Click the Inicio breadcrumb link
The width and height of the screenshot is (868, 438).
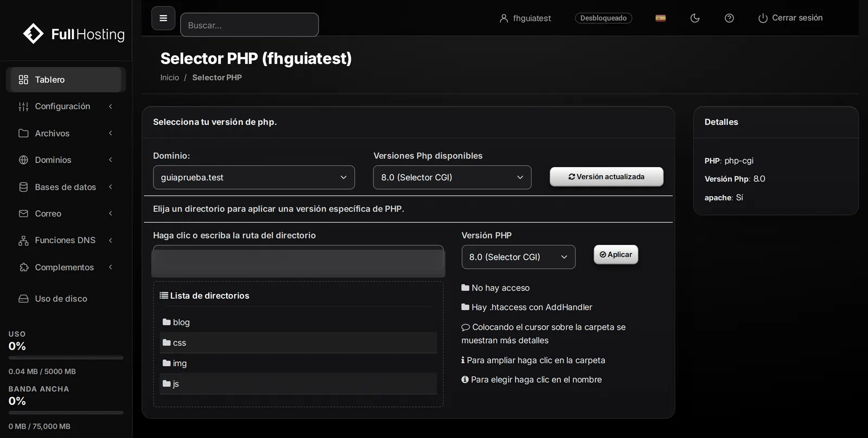(x=169, y=78)
